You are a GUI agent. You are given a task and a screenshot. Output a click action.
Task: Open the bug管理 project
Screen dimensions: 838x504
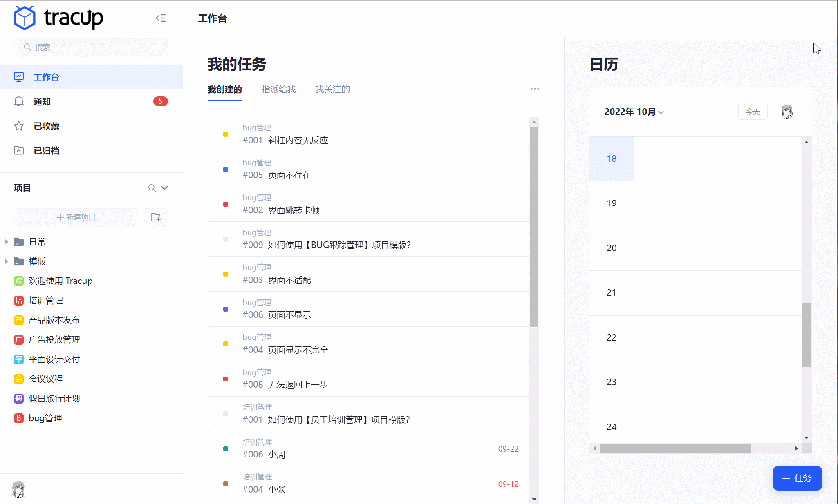[x=45, y=418]
